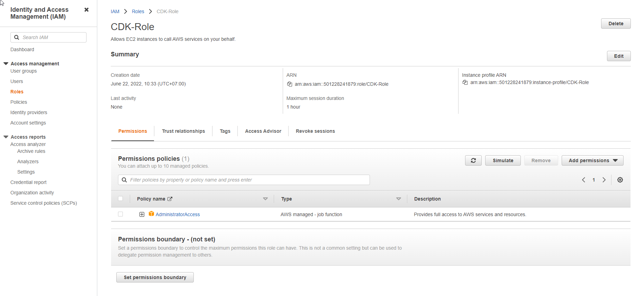This screenshot has width=644, height=296.
Task: Go to next page of policies
Action: (604, 180)
